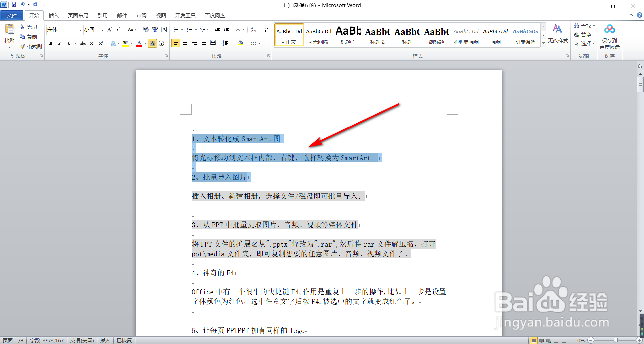This screenshot has height=344, width=644.
Task: Open the Line Spacing dropdown
Action: click(227, 43)
